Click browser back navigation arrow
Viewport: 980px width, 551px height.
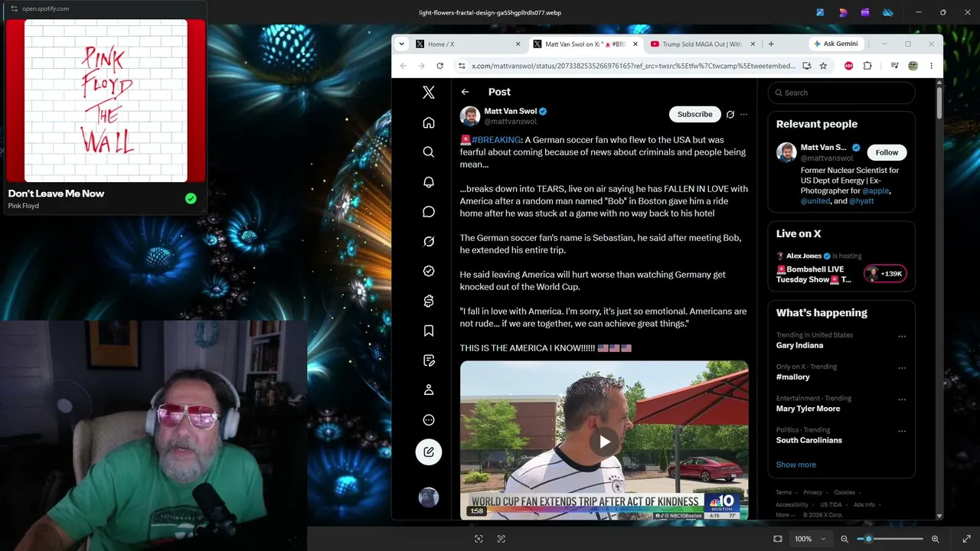coord(403,66)
